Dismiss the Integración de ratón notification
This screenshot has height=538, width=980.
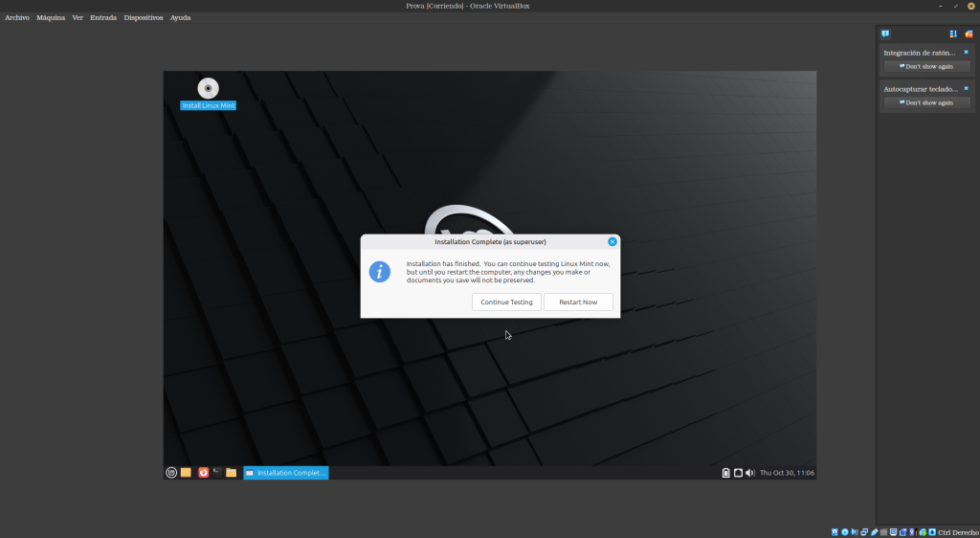[x=966, y=52]
